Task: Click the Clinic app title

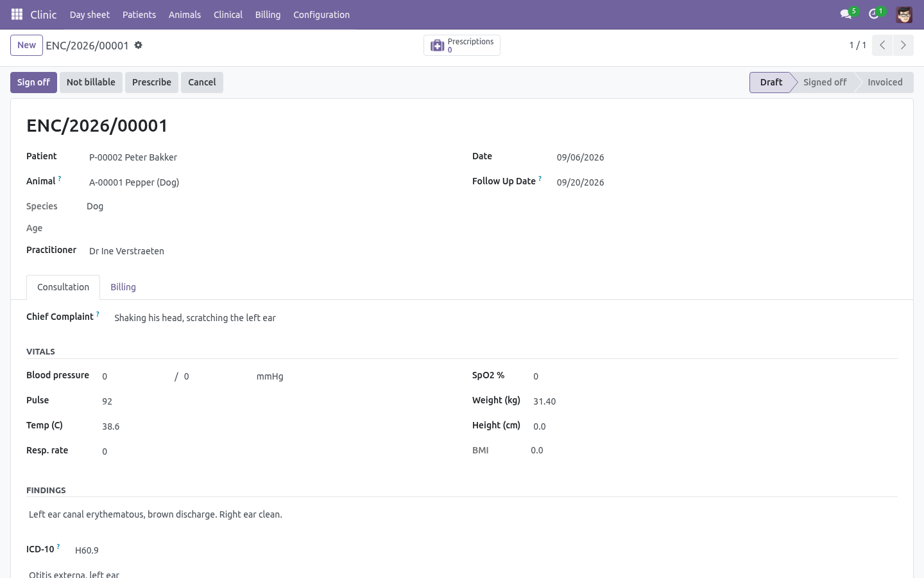Action: pyautogui.click(x=44, y=15)
